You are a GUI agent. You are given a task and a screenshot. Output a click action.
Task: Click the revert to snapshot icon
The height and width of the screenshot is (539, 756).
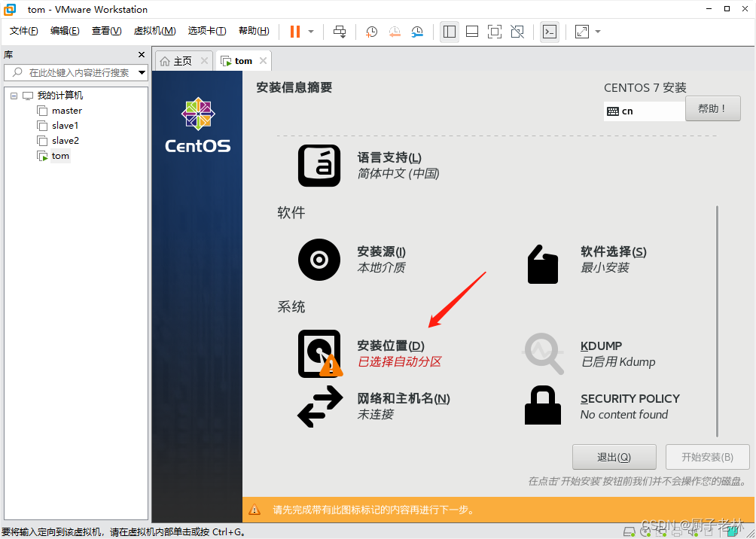pyautogui.click(x=395, y=32)
